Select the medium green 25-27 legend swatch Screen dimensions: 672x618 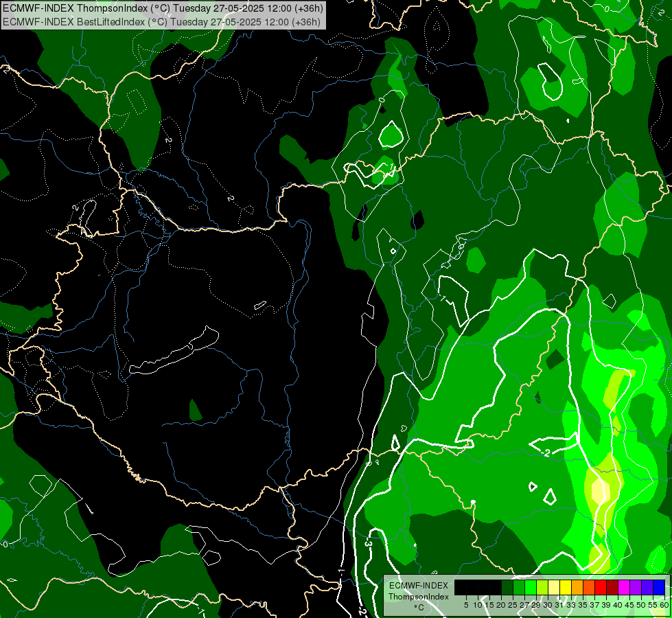(519, 587)
